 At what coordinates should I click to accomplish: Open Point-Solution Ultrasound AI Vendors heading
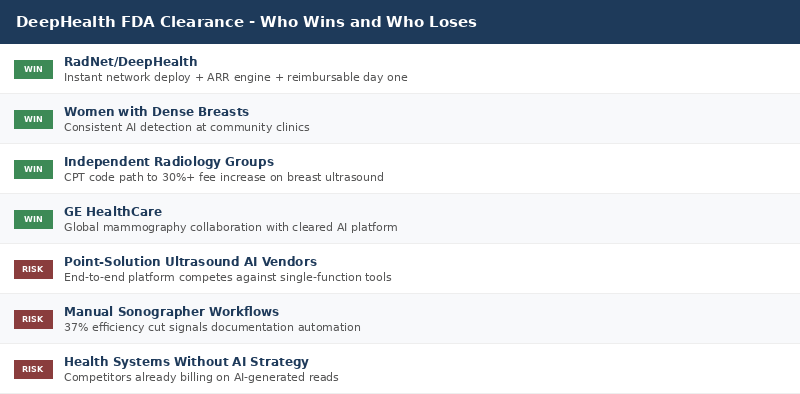pyautogui.click(x=190, y=262)
